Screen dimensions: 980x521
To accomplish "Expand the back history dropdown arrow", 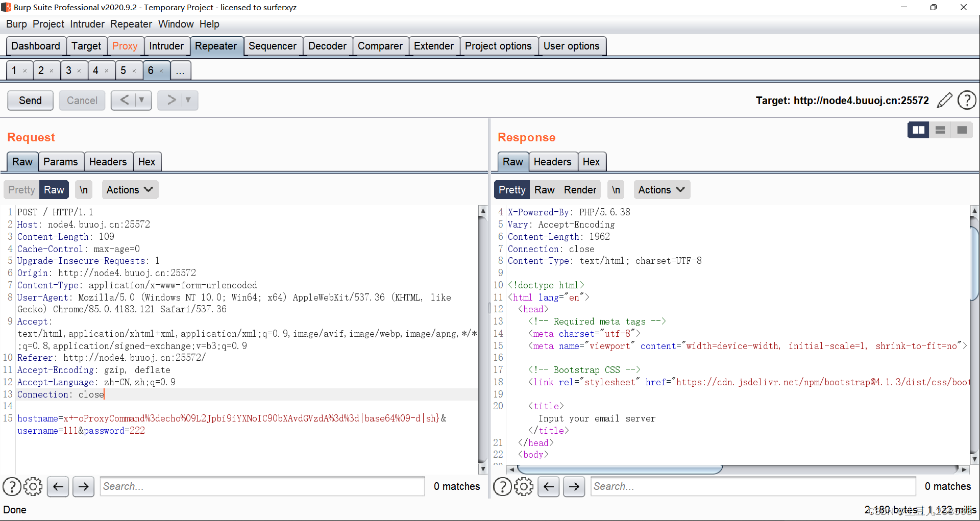I will tap(142, 100).
